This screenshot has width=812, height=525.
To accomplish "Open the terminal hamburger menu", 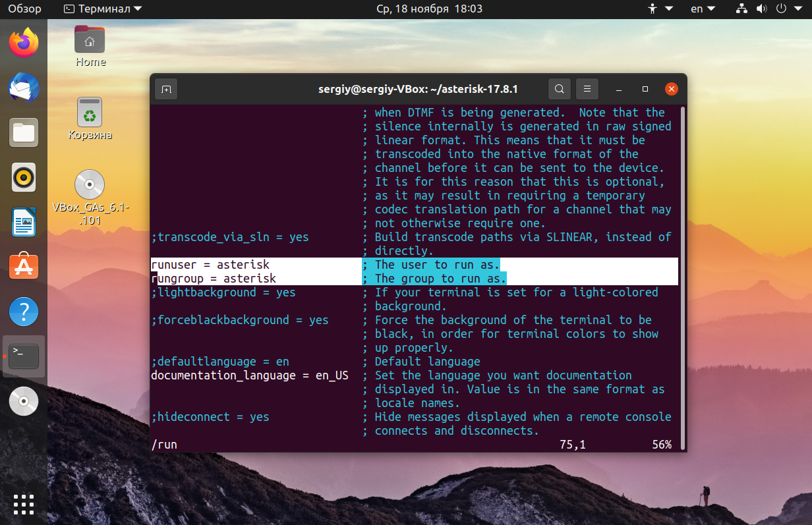I will [587, 89].
